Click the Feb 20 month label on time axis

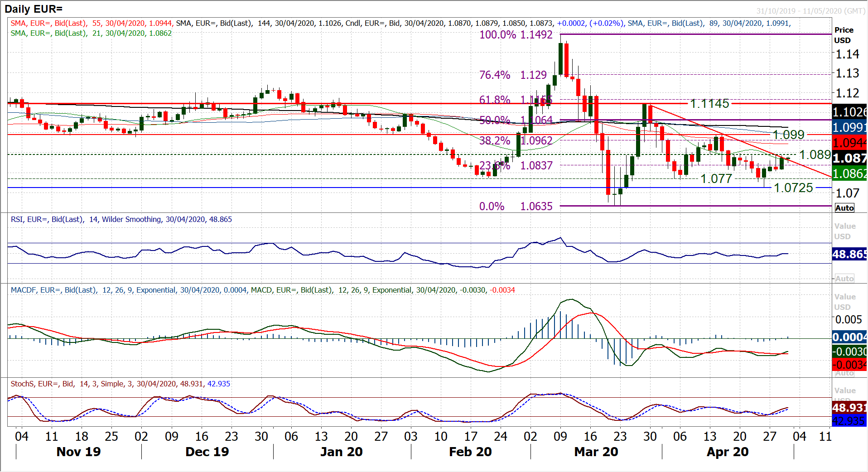pyautogui.click(x=470, y=452)
